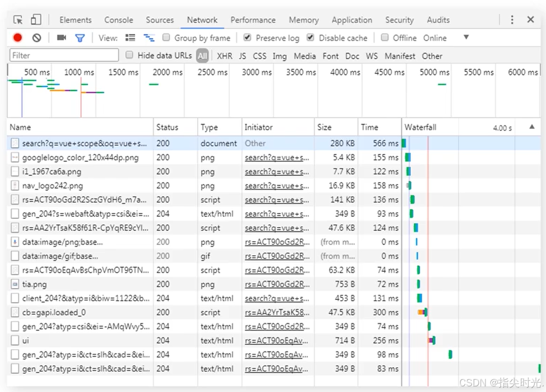The image size is (546, 392).
Task: Select the nav_logo242.png request name
Action: tap(53, 186)
